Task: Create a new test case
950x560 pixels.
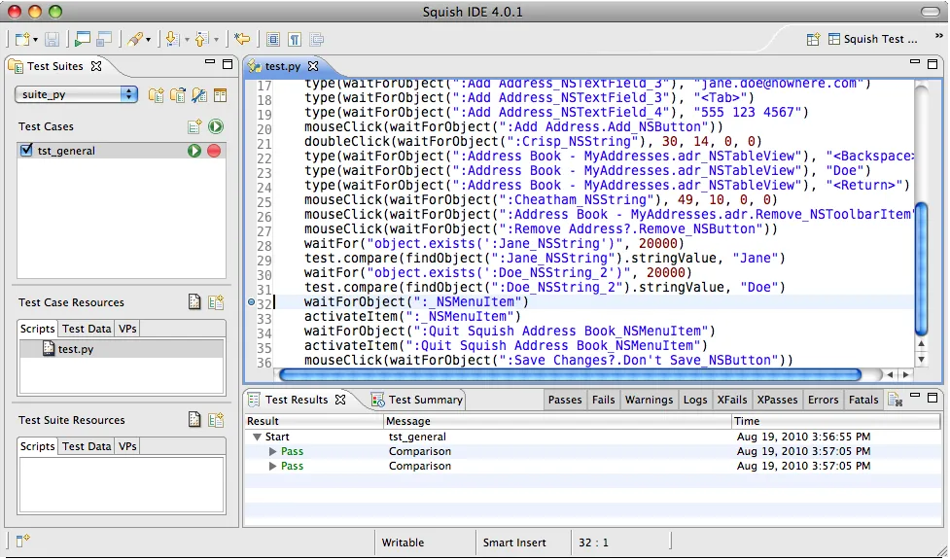Action: point(194,126)
